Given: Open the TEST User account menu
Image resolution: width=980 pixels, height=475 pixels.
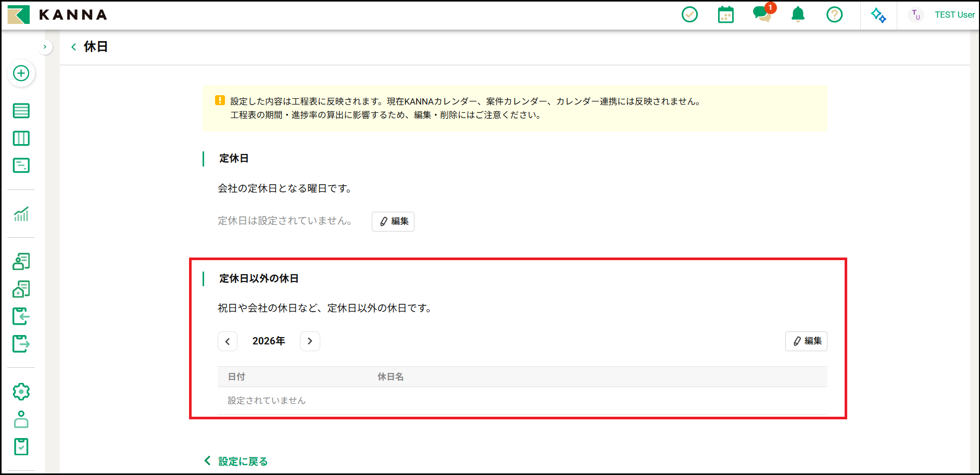Looking at the screenshot, I should click(941, 15).
